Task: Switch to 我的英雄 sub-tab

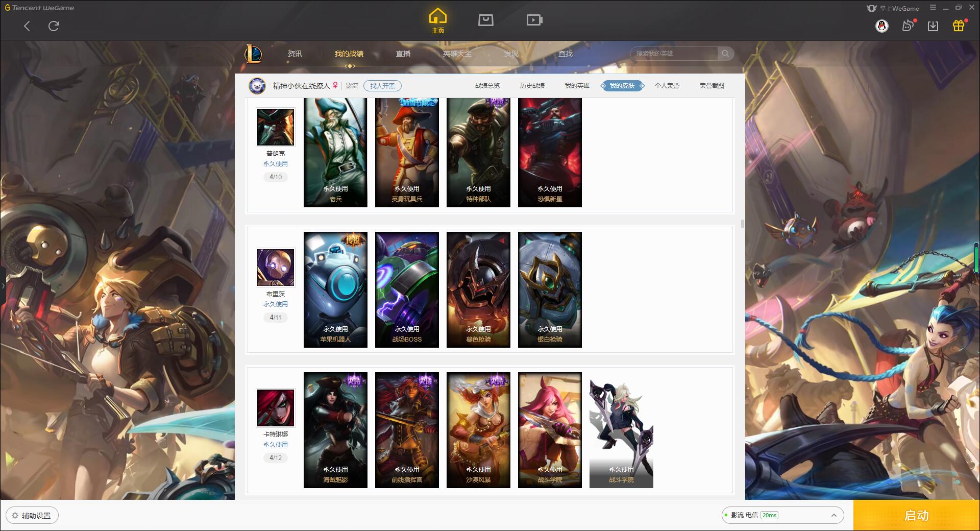Action: tap(577, 86)
